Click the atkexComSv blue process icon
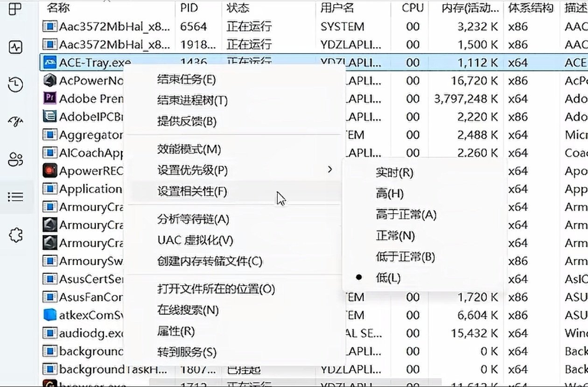588x387 pixels. point(49,315)
